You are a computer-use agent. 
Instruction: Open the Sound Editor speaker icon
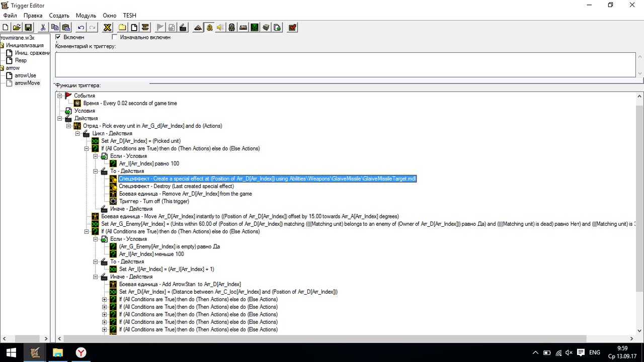point(220,27)
